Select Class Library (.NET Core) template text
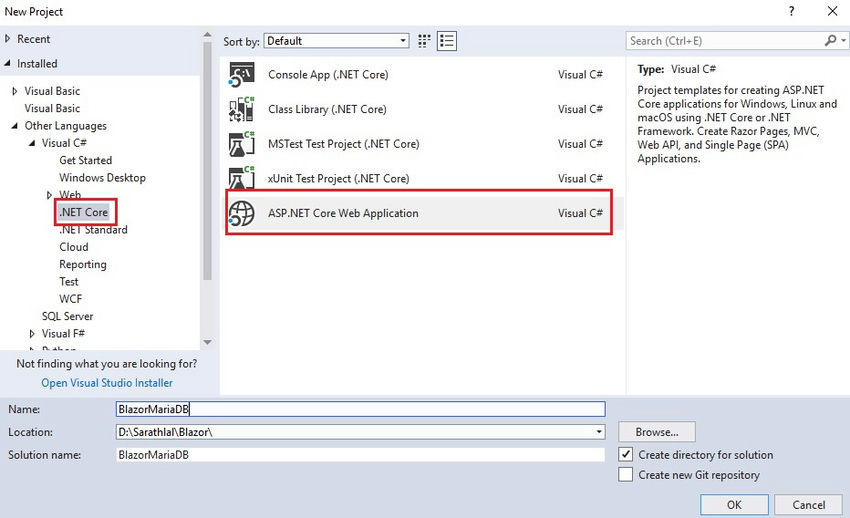The width and height of the screenshot is (850, 518). [x=327, y=109]
